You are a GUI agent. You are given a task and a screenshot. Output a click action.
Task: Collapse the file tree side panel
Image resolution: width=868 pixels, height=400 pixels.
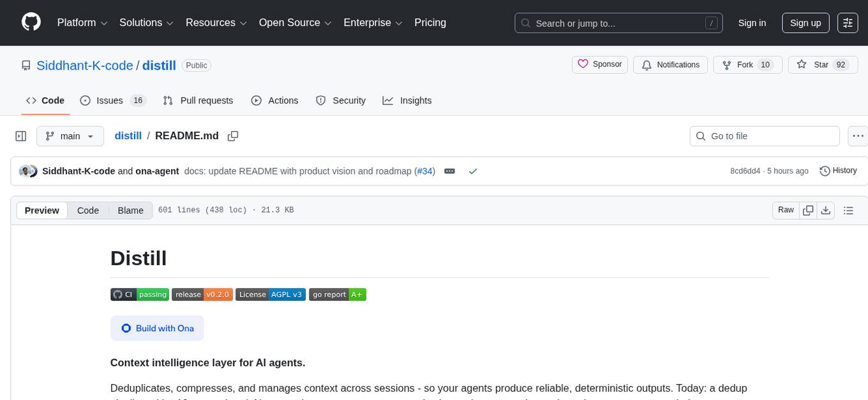[x=20, y=136]
